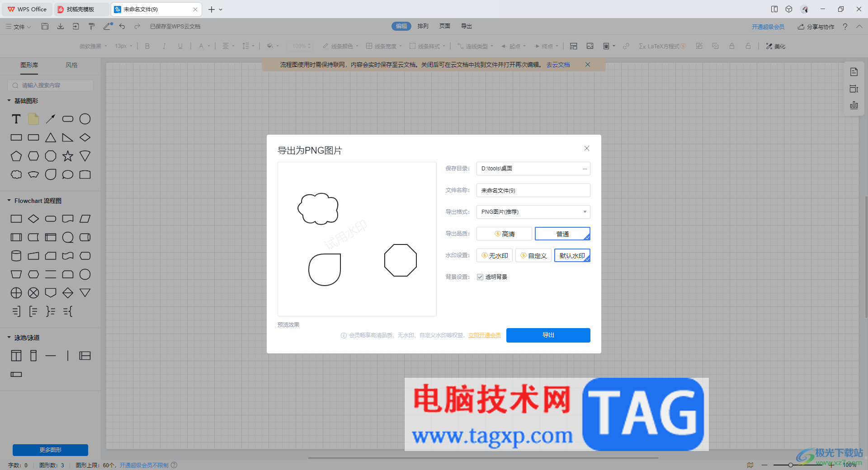Collapse the Flowchart 流程图 section
The height and width of the screenshot is (470, 868).
9,201
